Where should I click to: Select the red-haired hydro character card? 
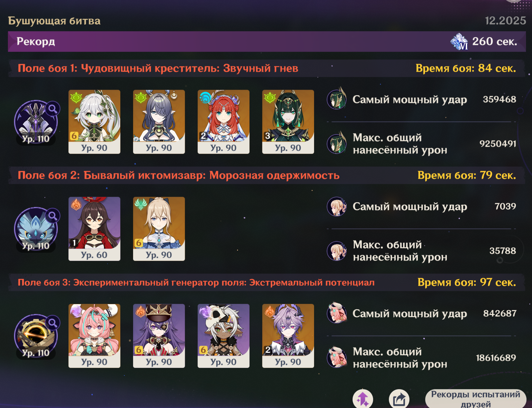point(224,122)
